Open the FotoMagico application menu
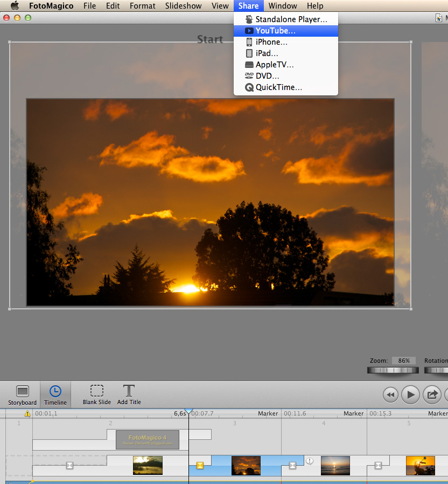The height and width of the screenshot is (484, 448). pos(51,5)
